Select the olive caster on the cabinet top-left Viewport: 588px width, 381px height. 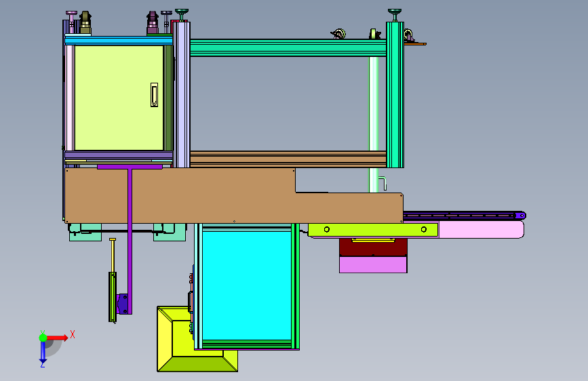(85, 22)
